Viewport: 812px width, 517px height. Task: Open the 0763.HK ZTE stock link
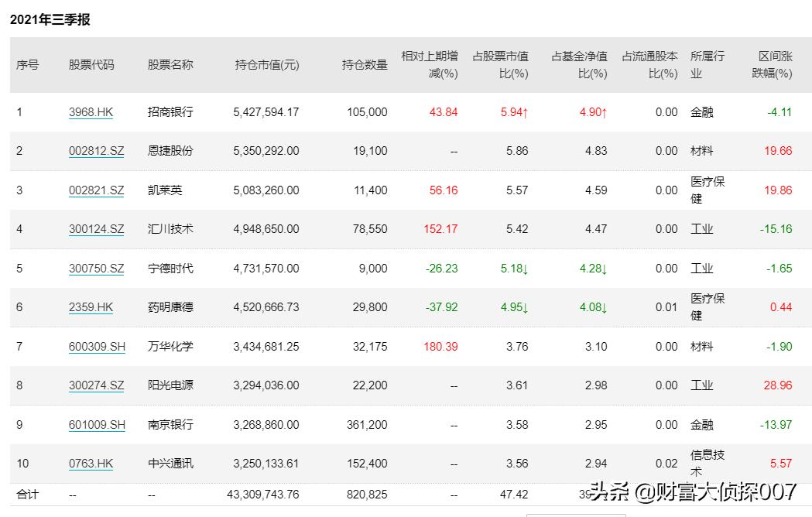click(x=91, y=463)
